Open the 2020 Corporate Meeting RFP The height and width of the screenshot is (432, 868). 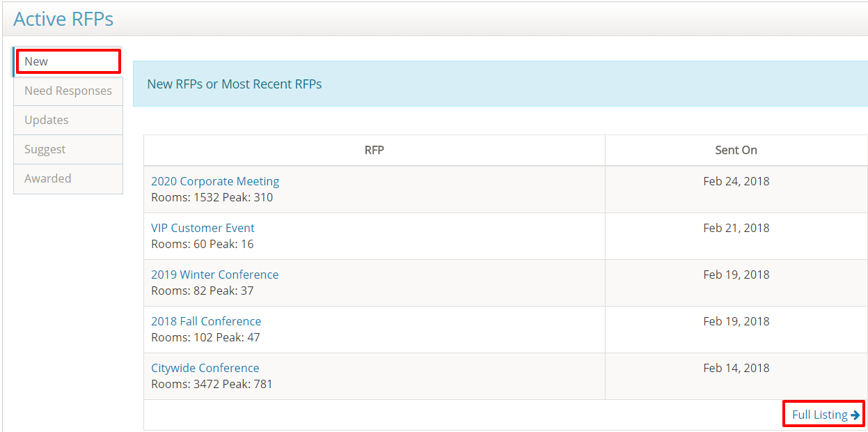pyautogui.click(x=215, y=181)
